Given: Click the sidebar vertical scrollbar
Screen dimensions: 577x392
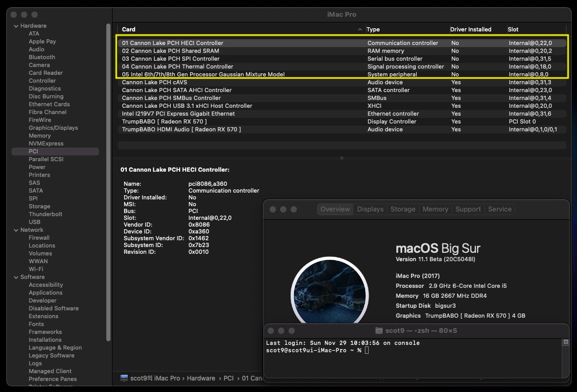Looking at the screenshot, I should [x=108, y=183].
